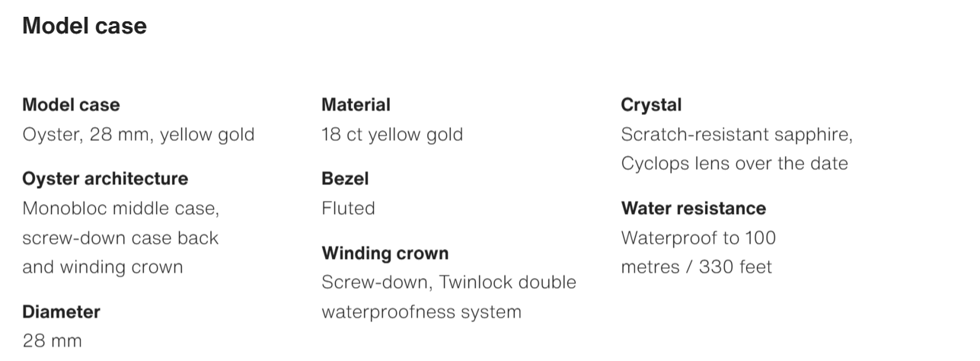The image size is (980, 361).
Task: Click the "Scratch-resistant sapphire," line
Action: (736, 135)
